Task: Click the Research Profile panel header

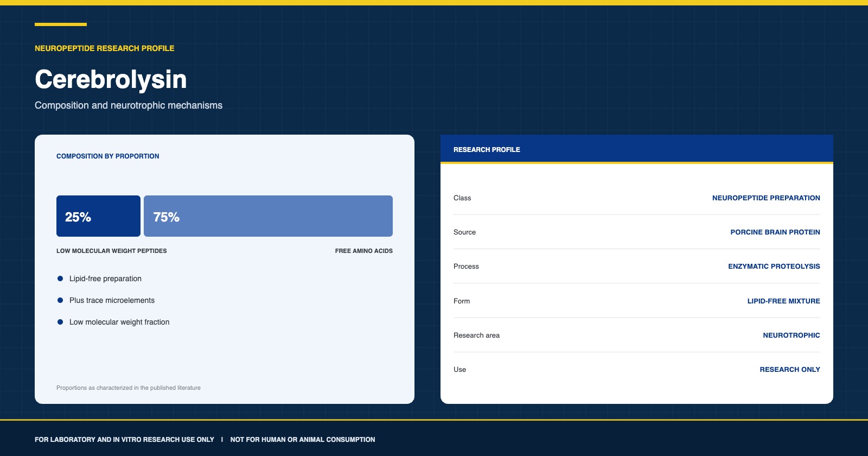Action: pyautogui.click(x=637, y=149)
